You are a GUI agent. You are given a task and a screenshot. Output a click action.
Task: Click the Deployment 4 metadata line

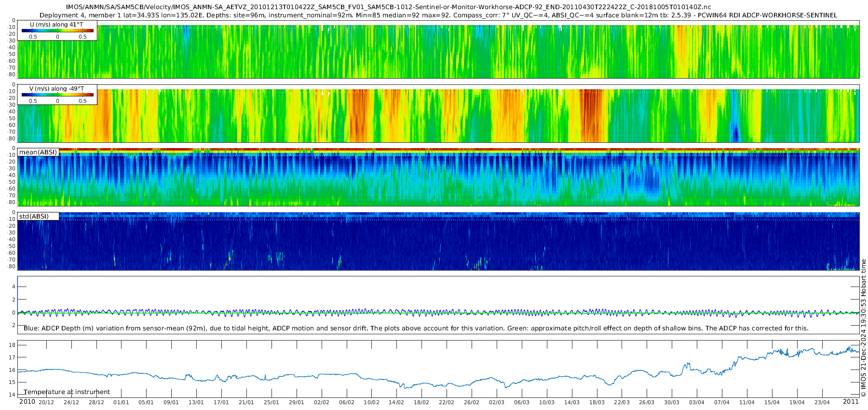(438, 15)
